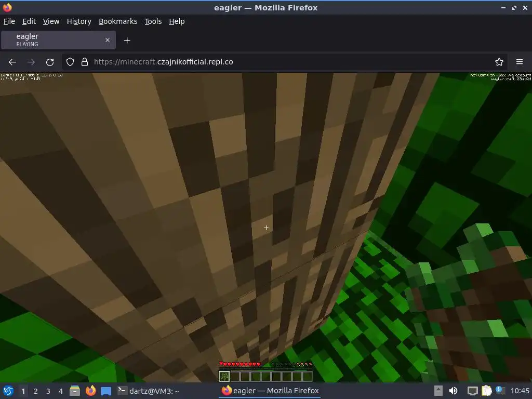Select the middle fifth hotbar slot

(x=265, y=376)
